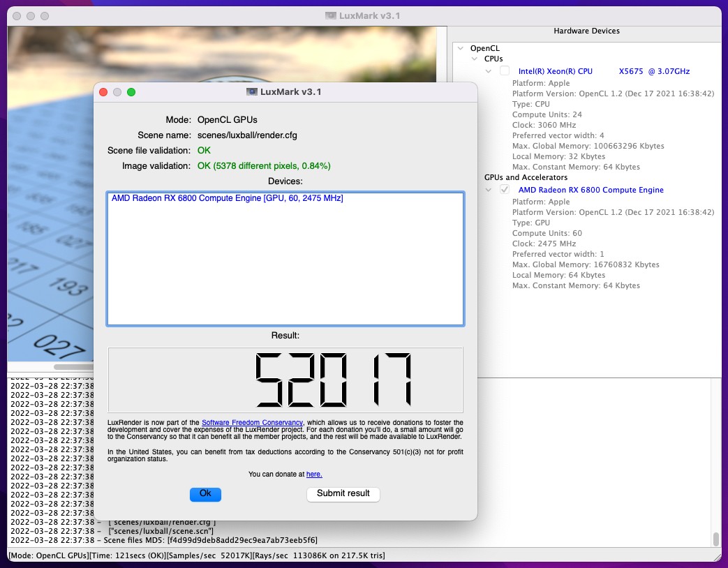Click the Submit result button
Screen dimensions: 728x568
(343, 494)
